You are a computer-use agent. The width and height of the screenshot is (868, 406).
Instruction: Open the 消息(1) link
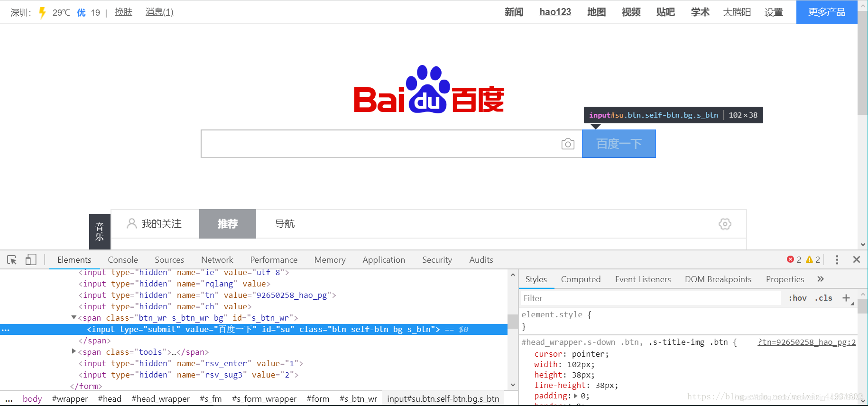coord(159,12)
